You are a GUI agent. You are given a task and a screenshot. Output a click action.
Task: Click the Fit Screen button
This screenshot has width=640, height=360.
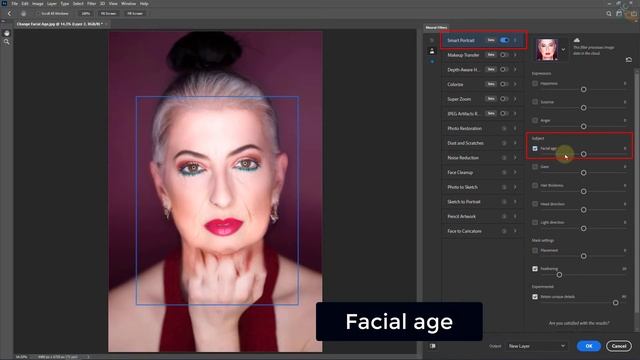point(108,13)
